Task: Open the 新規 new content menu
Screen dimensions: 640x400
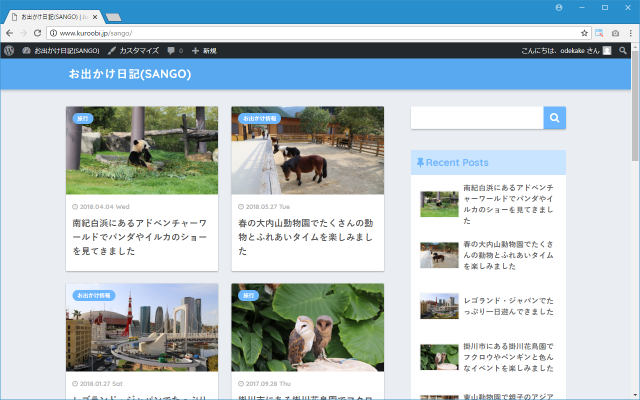Action: click(204, 50)
